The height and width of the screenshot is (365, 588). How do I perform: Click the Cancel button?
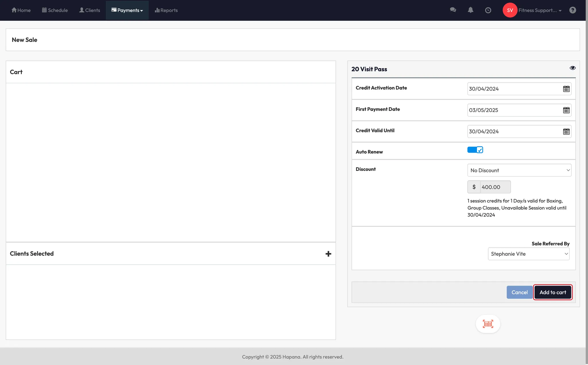[519, 292]
